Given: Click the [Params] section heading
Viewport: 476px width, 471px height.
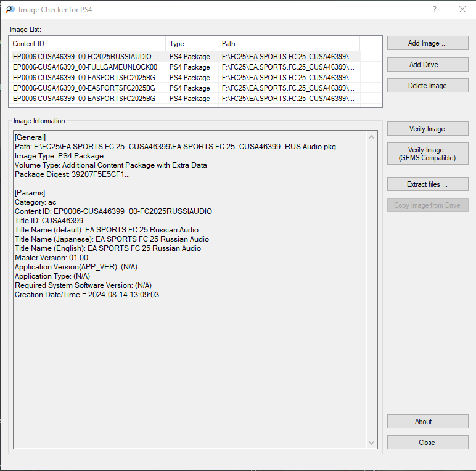Looking at the screenshot, I should (x=30, y=193).
